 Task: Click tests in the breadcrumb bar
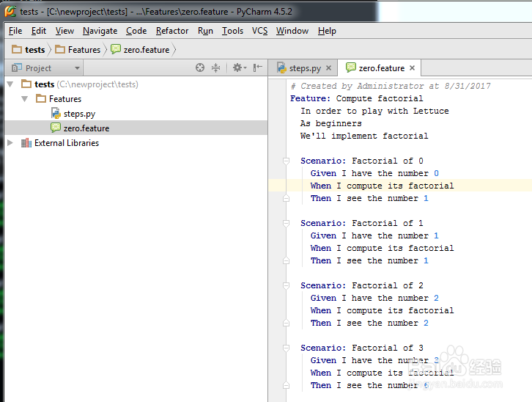pyautogui.click(x=35, y=50)
